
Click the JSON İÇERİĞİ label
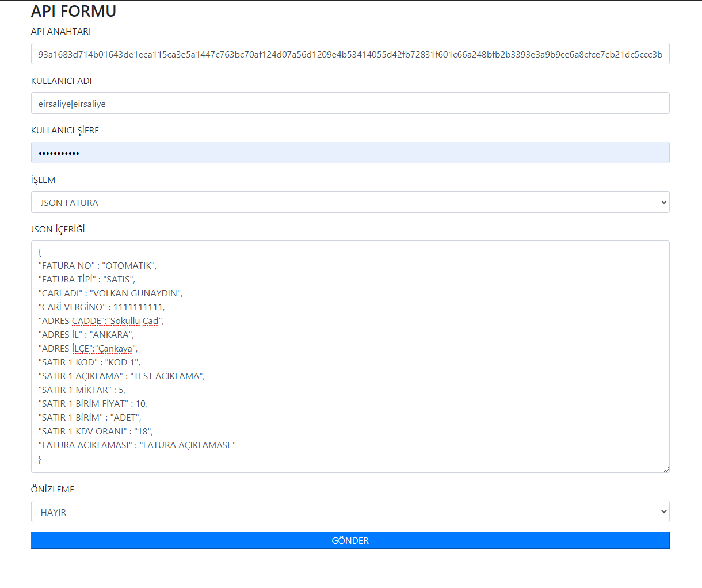58,230
